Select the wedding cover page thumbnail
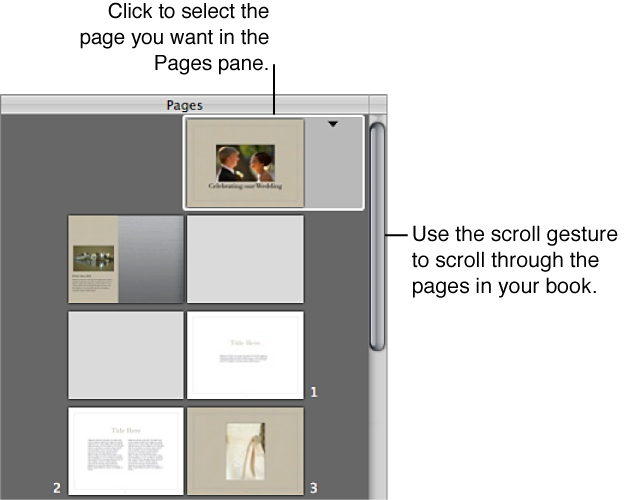628x500 pixels. click(x=245, y=163)
